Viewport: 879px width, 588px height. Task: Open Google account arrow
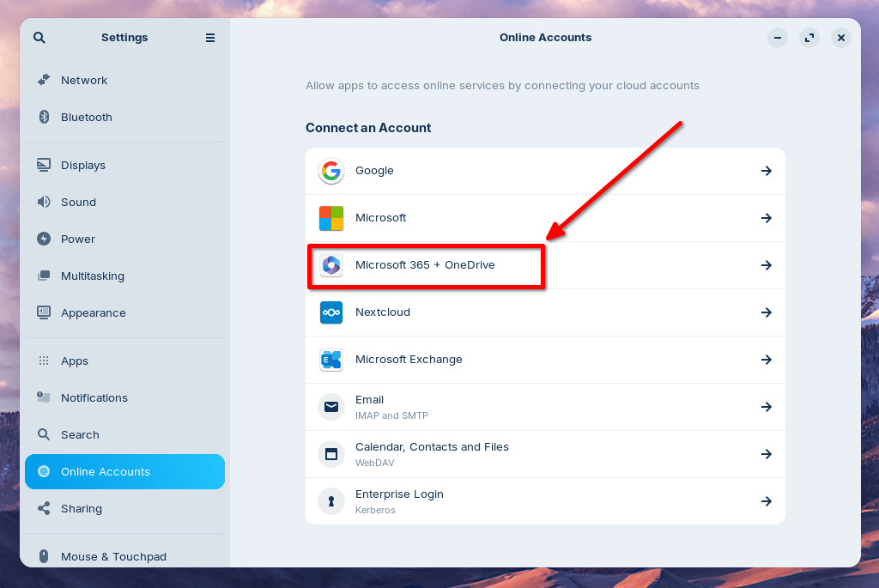767,171
